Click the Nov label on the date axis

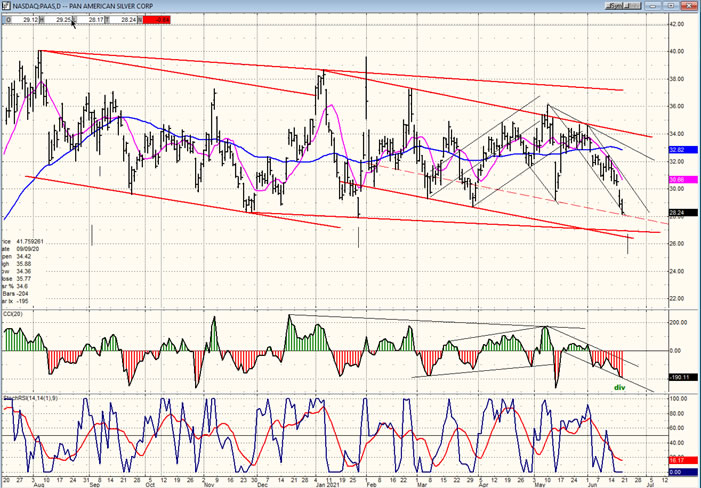(208, 484)
